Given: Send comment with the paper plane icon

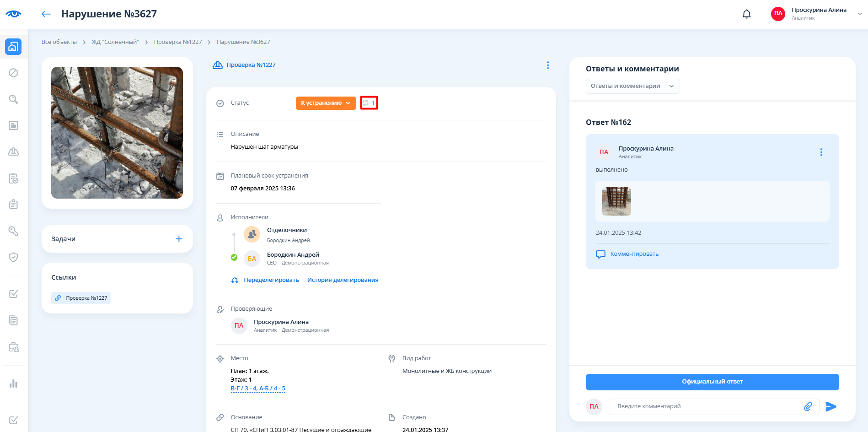Looking at the screenshot, I should (x=830, y=406).
